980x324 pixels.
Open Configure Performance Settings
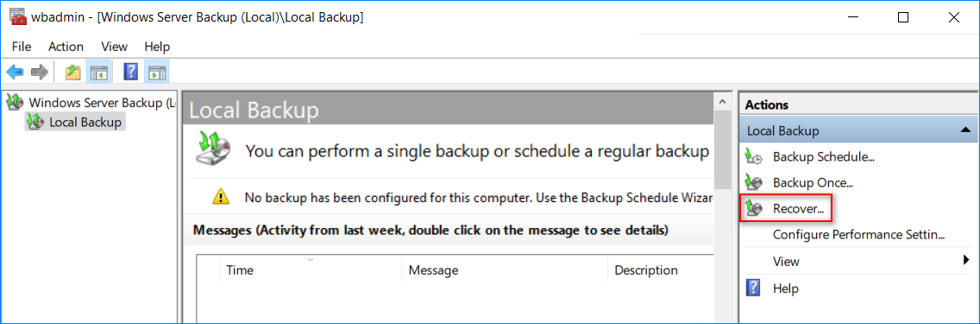[858, 235]
